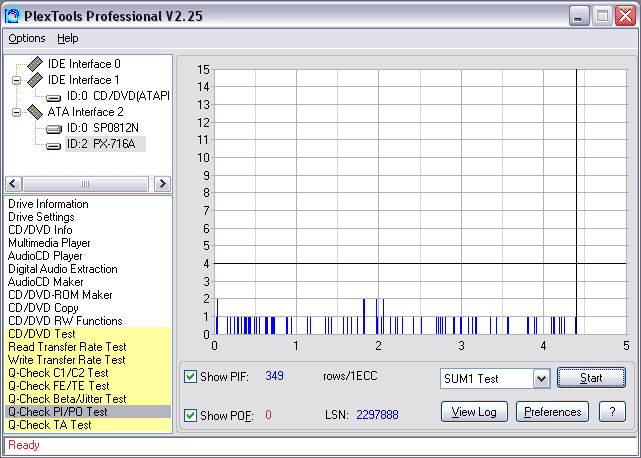The image size is (641, 458).
Task: Collapse the ATA Interface 2 tree node
Action: (x=16, y=112)
